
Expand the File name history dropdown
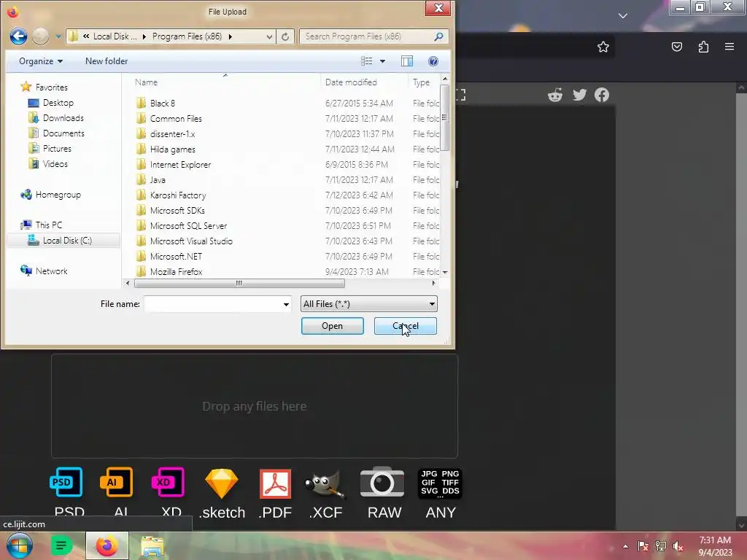pos(286,304)
